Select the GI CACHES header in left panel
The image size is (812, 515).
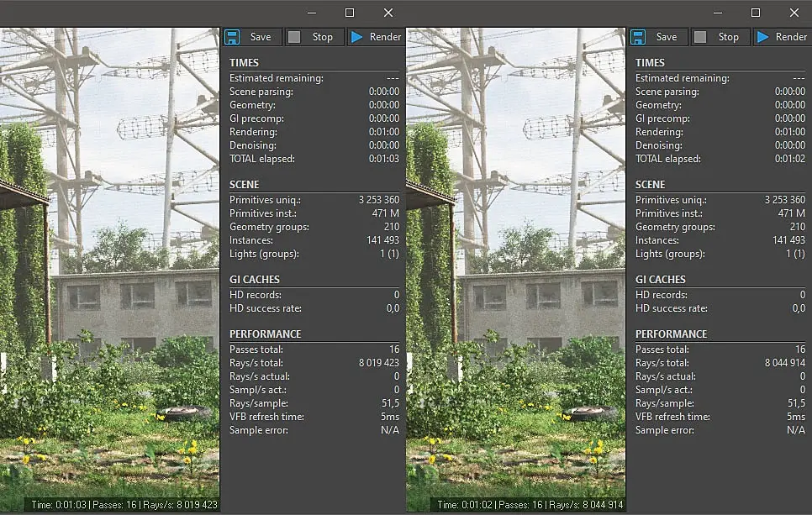click(x=254, y=280)
